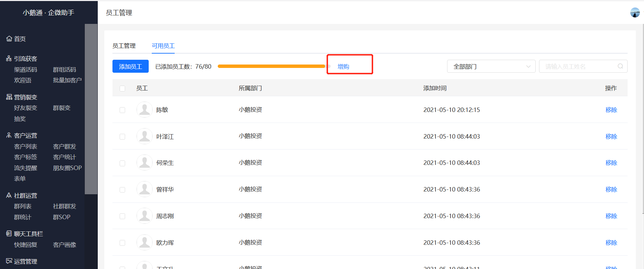Click the 引流获客 section icon
The image size is (644, 269).
coord(9,58)
